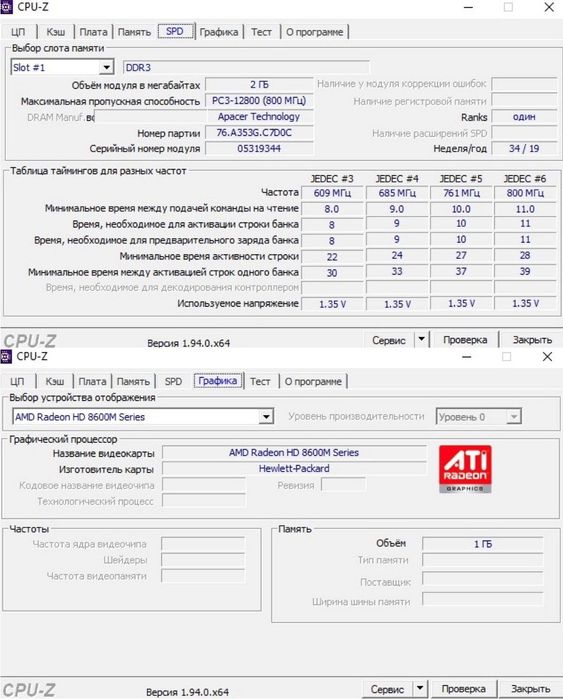Click the 8.0 CAS latency under JEDEC #3
Image resolution: width=563 pixels, height=699 pixels.
click(x=332, y=209)
